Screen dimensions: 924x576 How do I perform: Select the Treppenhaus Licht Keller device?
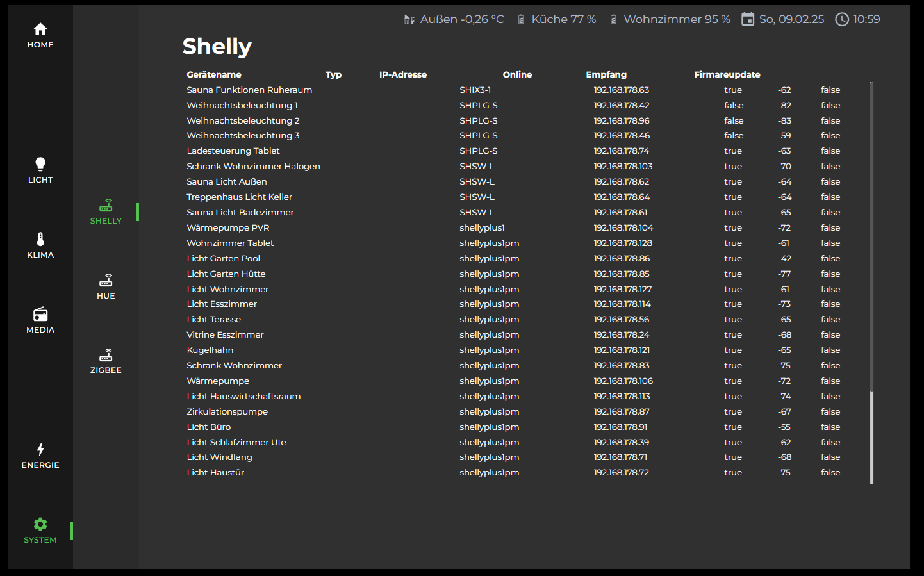coord(239,197)
